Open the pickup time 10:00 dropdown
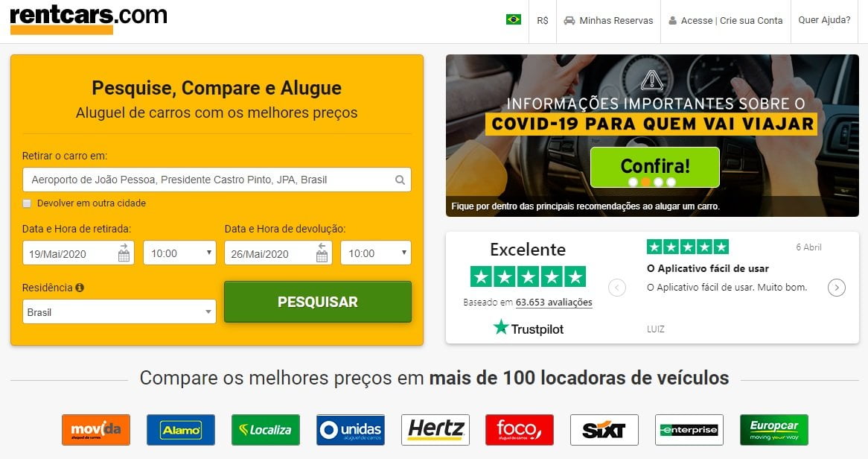The width and height of the screenshot is (868, 459). click(x=179, y=253)
